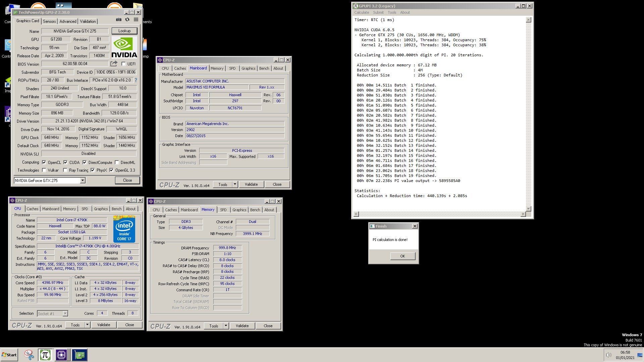Open the GPU-Z graphics card taskbar icon
The height and width of the screenshot is (362, 644).
tap(79, 355)
